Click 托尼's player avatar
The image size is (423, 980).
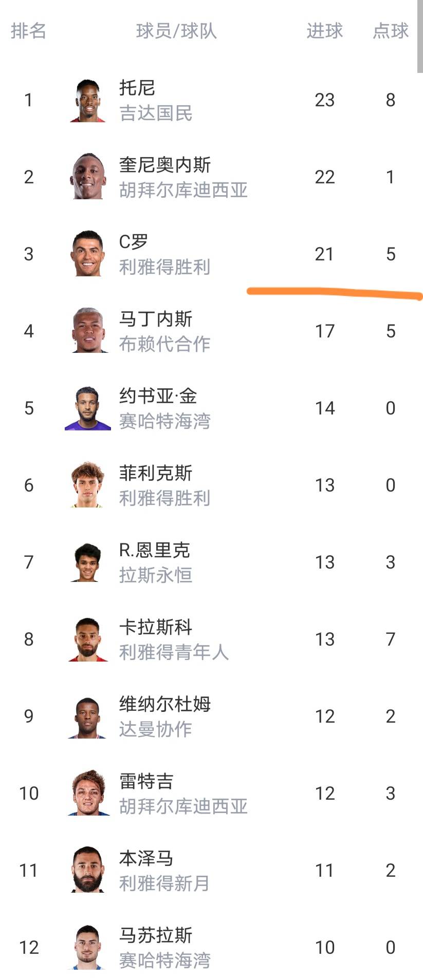[x=88, y=100]
